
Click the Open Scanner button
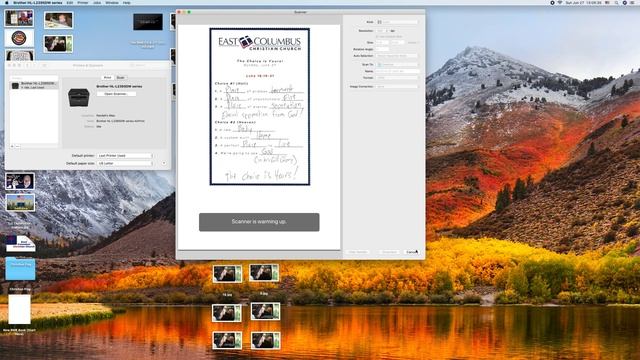point(116,94)
